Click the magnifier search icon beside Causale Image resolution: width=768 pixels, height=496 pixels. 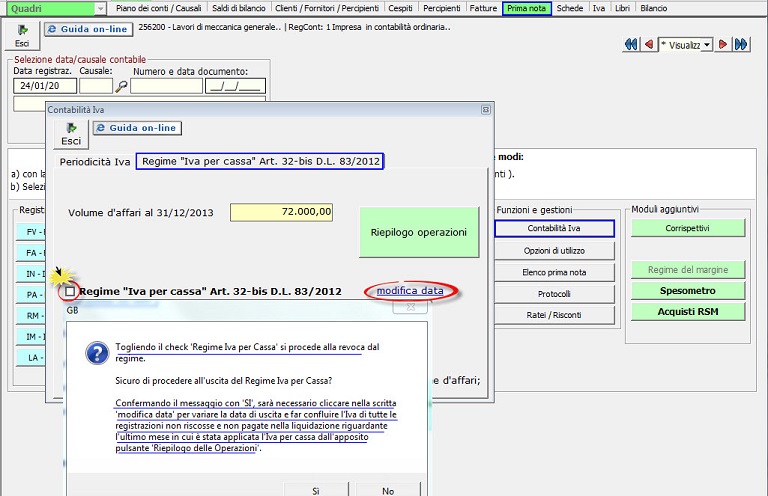pyautogui.click(x=121, y=86)
